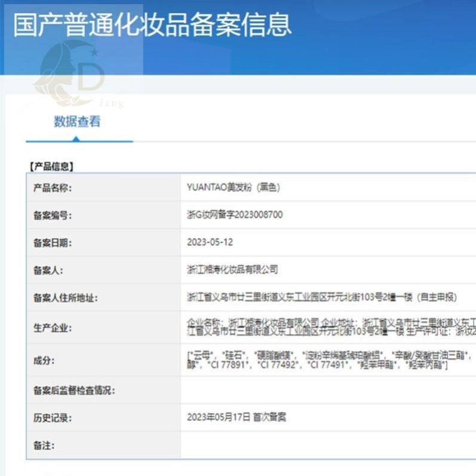Click the 备注 label
The image size is (476, 476).
pos(44,446)
